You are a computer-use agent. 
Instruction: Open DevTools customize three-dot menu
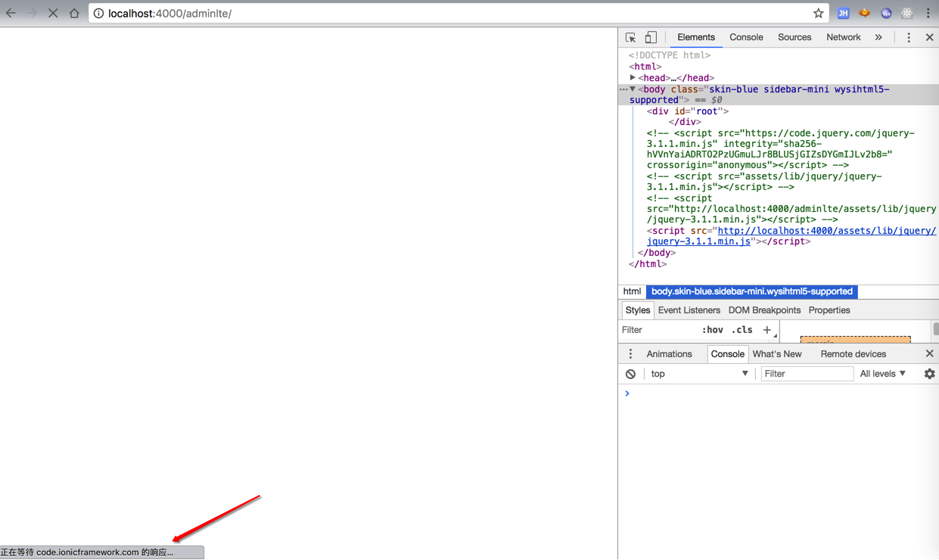(x=909, y=37)
